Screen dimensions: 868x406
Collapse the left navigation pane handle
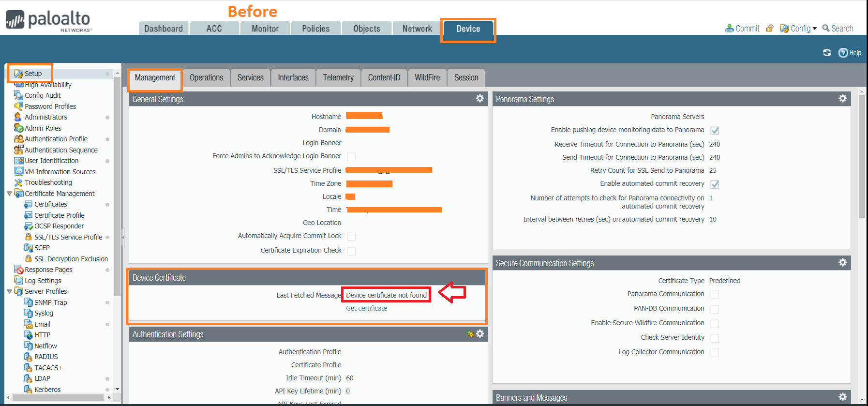123,237
